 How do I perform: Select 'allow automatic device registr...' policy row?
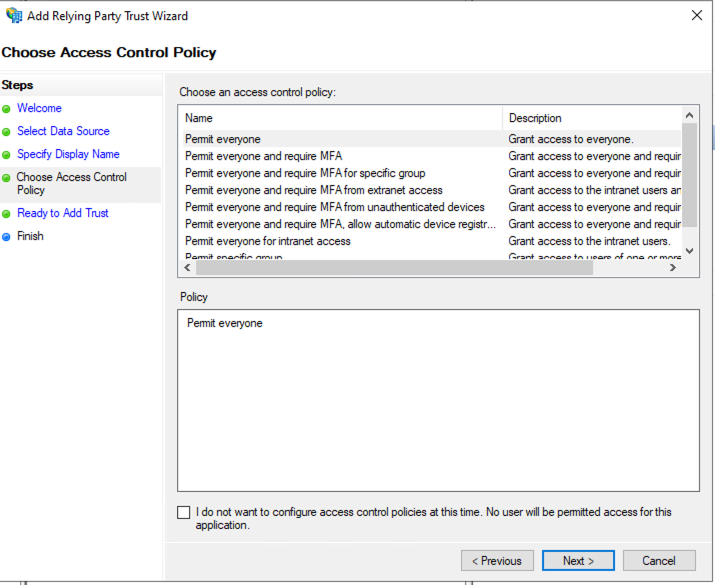tap(431, 224)
